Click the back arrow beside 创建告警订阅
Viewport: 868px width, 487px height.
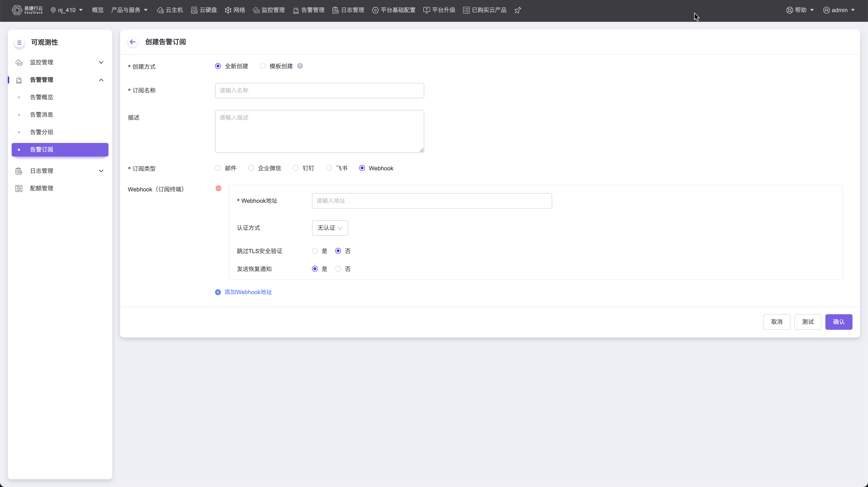click(x=133, y=42)
